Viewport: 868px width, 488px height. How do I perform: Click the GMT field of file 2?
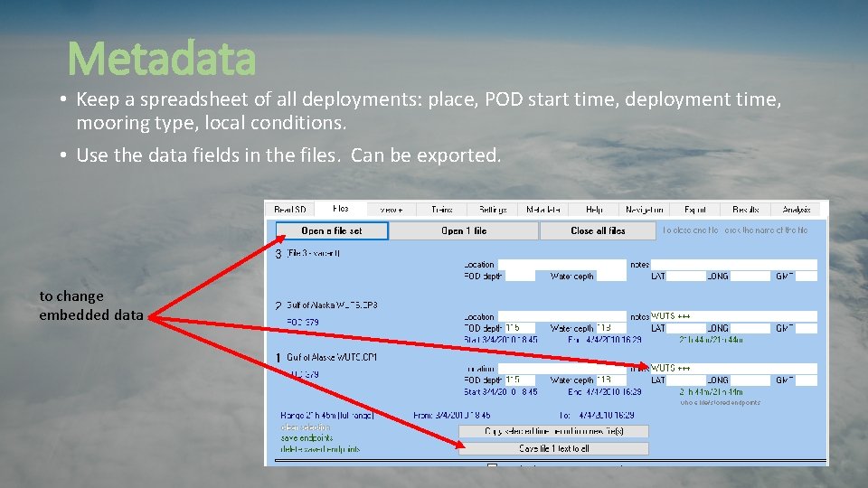[806, 328]
